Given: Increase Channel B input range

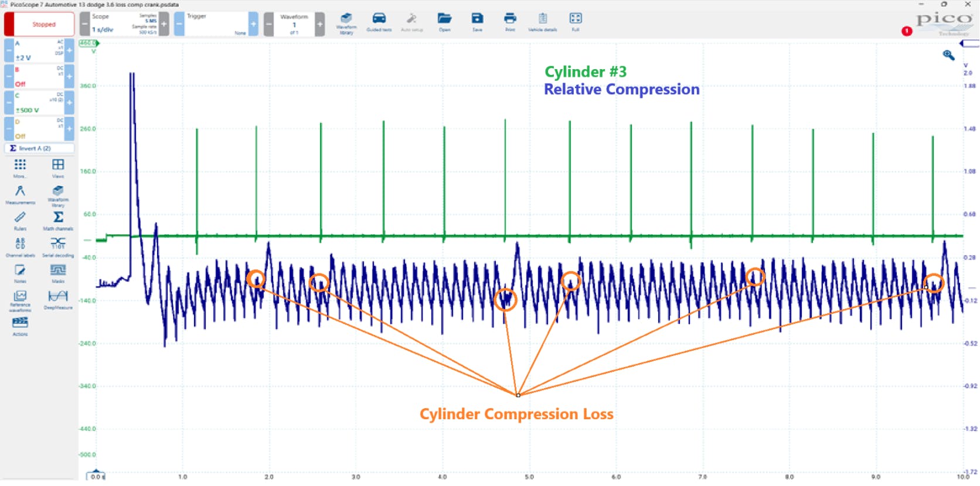Looking at the screenshot, I should pyautogui.click(x=69, y=76).
